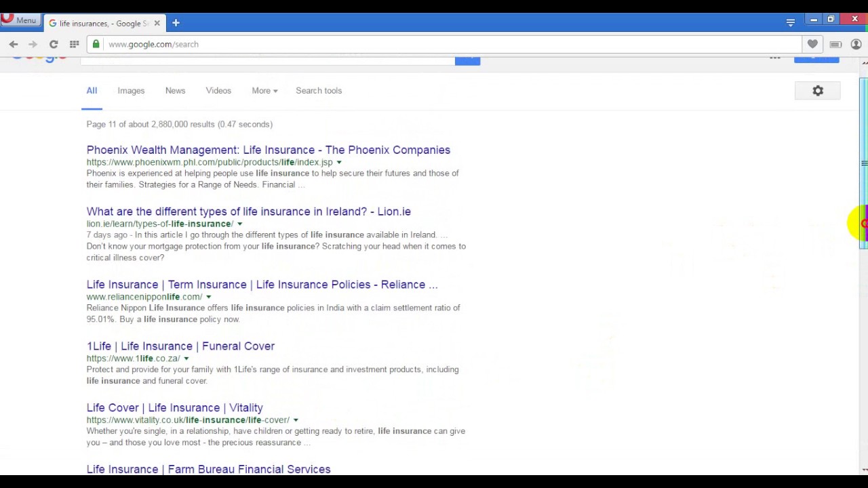Viewport: 868px width, 488px height.
Task: Open 1Life Funeral Cover result
Action: [x=180, y=346]
